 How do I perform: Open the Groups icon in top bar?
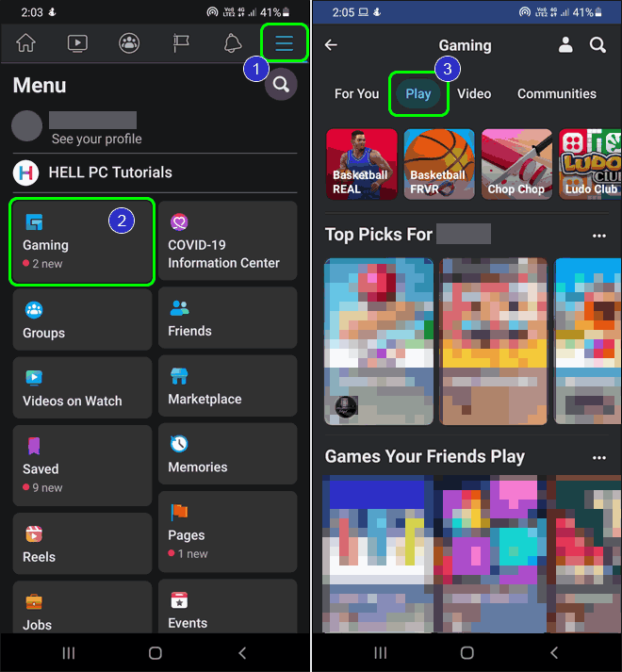129,42
